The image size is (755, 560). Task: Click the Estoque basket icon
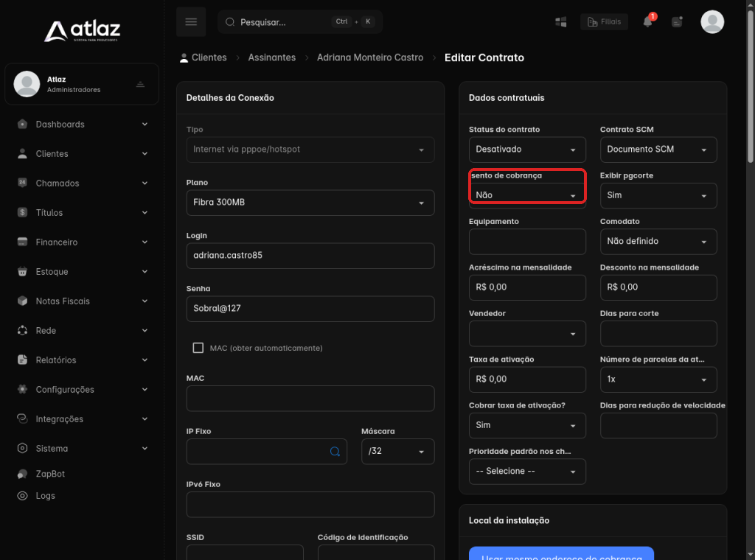click(x=22, y=271)
